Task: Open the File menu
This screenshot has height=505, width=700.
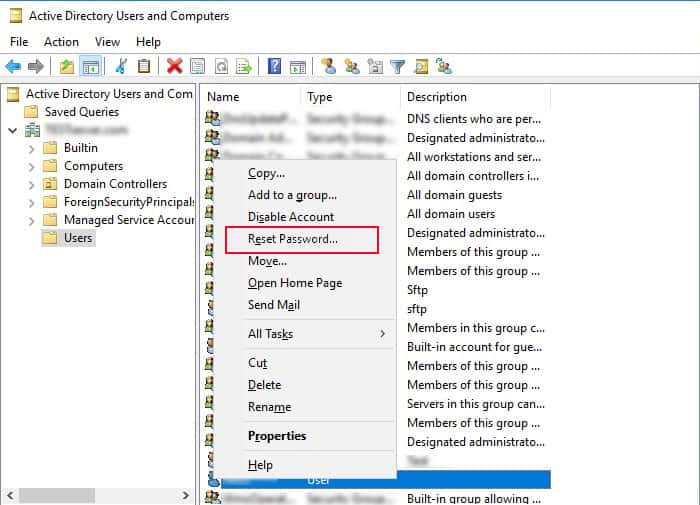Action: pos(19,42)
